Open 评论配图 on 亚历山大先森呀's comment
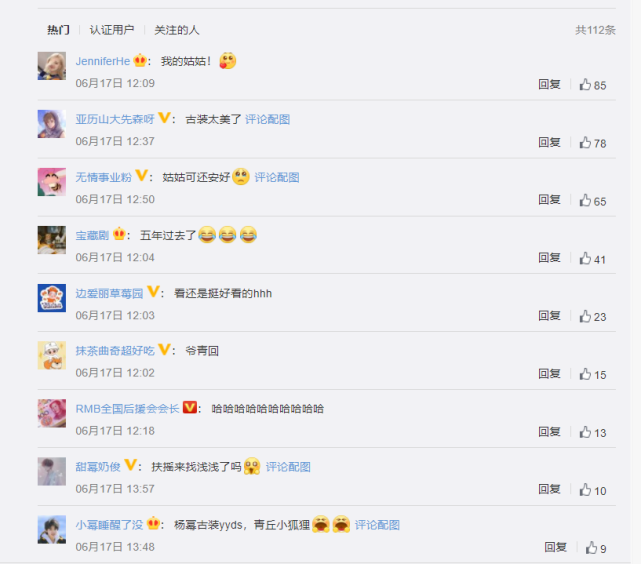641x564 pixels. [x=267, y=119]
